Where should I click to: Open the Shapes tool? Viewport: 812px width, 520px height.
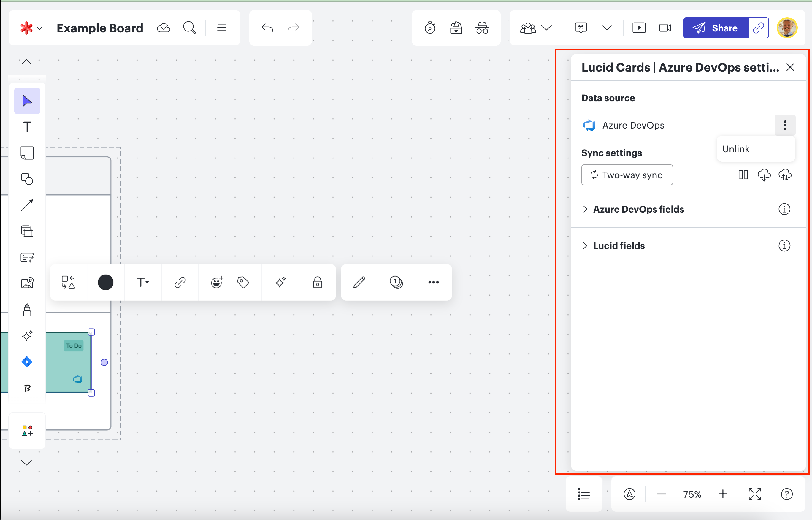coord(27,179)
